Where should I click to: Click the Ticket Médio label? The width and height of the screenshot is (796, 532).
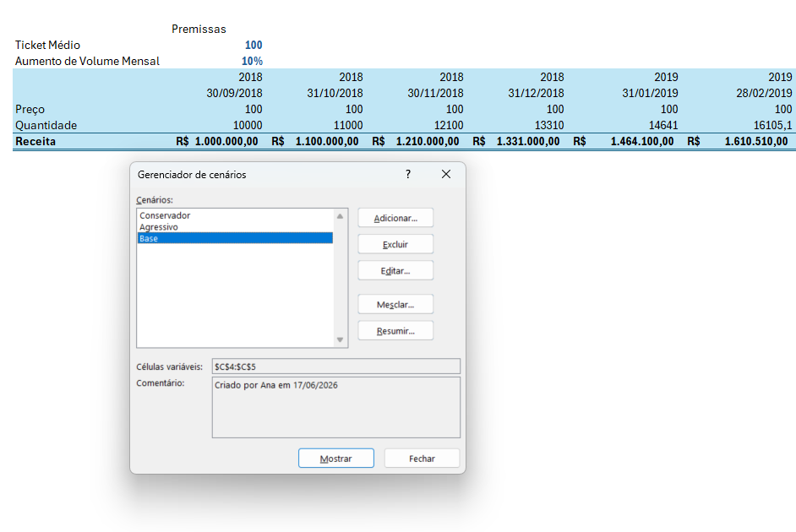pos(47,45)
